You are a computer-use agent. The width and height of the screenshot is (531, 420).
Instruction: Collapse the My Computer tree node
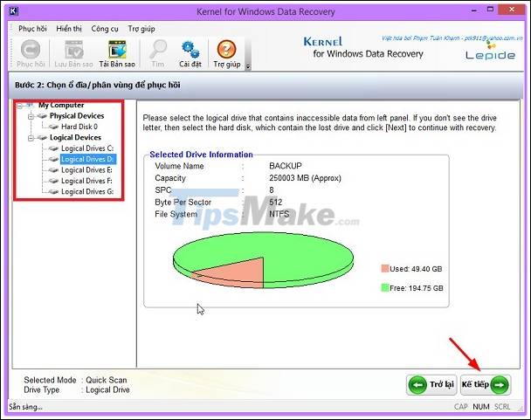[19, 106]
